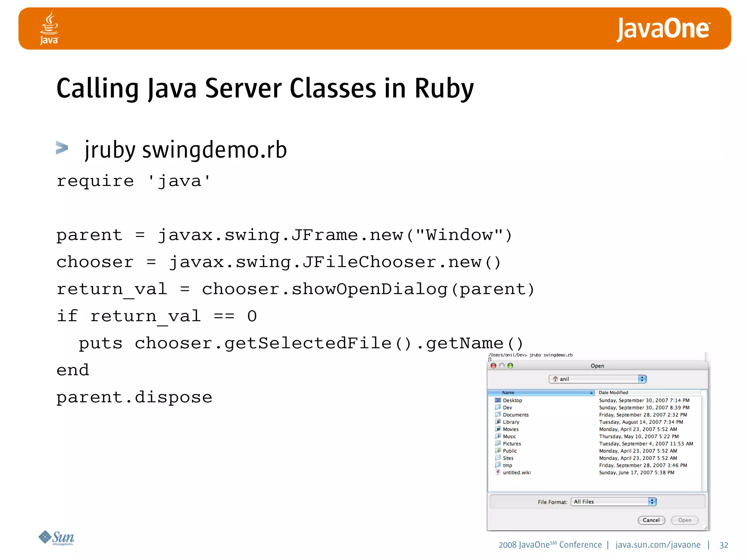747x560 pixels.
Task: Click the java.sun.com/javaone link
Action: 658,545
